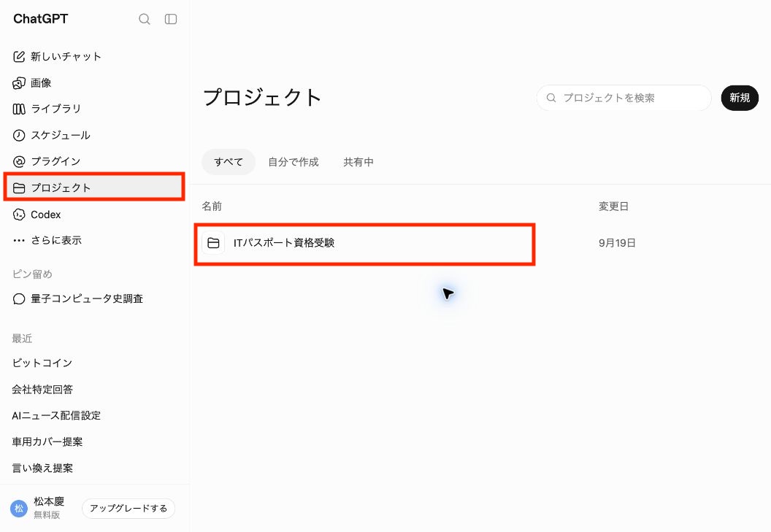
Task: Click the 新規 button to create project
Action: click(740, 98)
